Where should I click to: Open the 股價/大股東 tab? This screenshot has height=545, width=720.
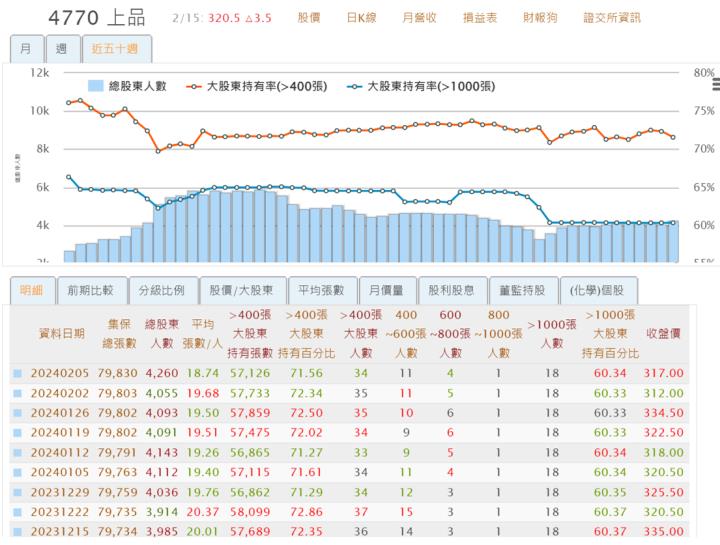[242, 290]
